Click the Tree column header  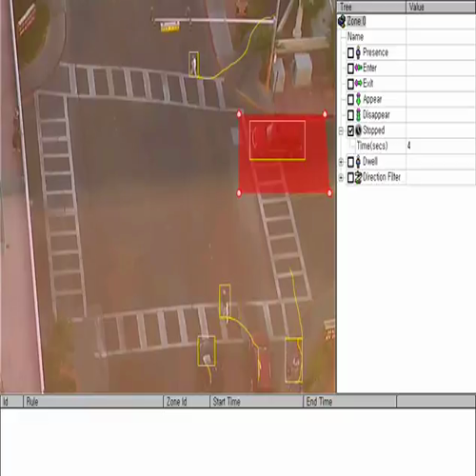coord(371,7)
